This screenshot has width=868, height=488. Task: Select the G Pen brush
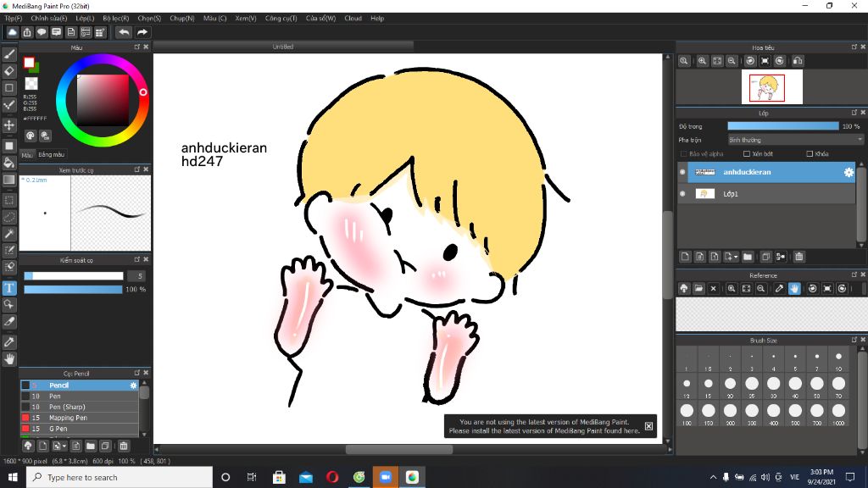point(79,429)
